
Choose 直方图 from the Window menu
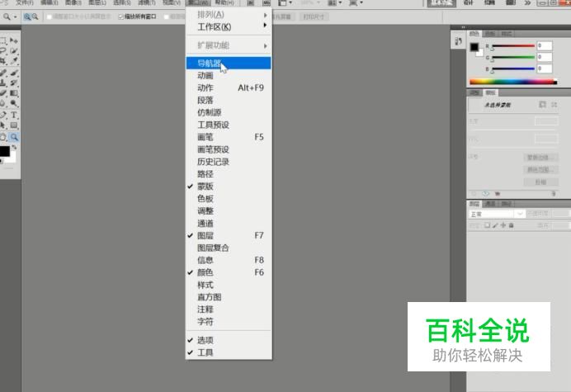[229, 297]
